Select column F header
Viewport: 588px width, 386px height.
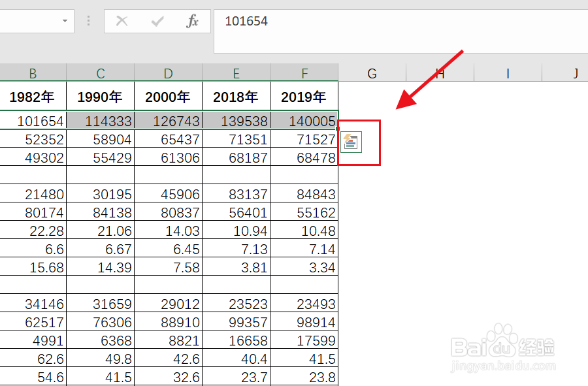[x=304, y=73]
